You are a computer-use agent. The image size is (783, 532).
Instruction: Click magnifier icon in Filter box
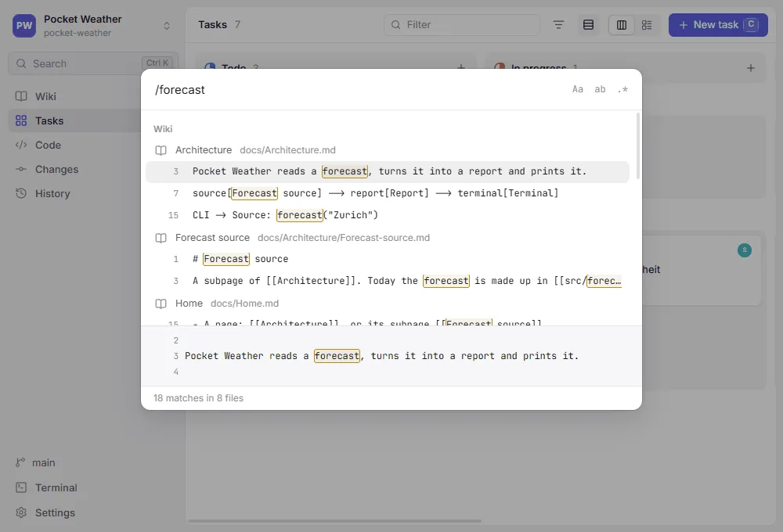[395, 25]
